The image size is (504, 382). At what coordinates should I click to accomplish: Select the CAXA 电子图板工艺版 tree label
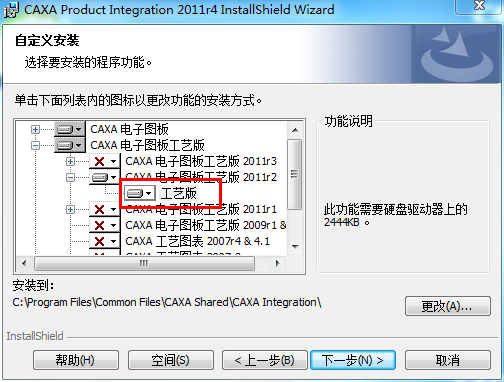147,145
